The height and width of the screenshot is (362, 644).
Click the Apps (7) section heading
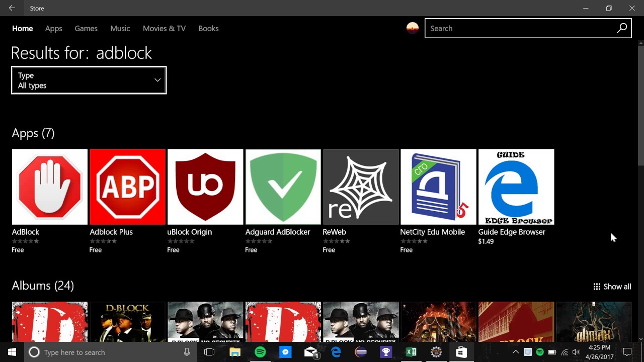(x=33, y=133)
